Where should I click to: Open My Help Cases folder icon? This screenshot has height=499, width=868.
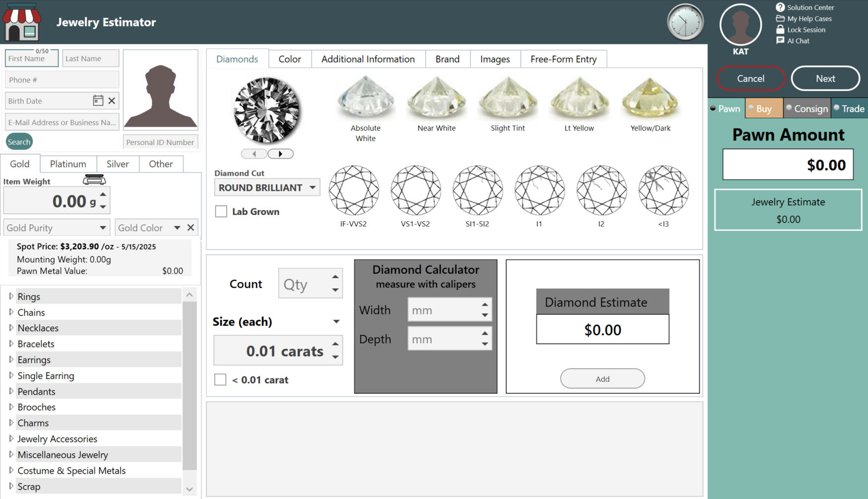[x=780, y=18]
